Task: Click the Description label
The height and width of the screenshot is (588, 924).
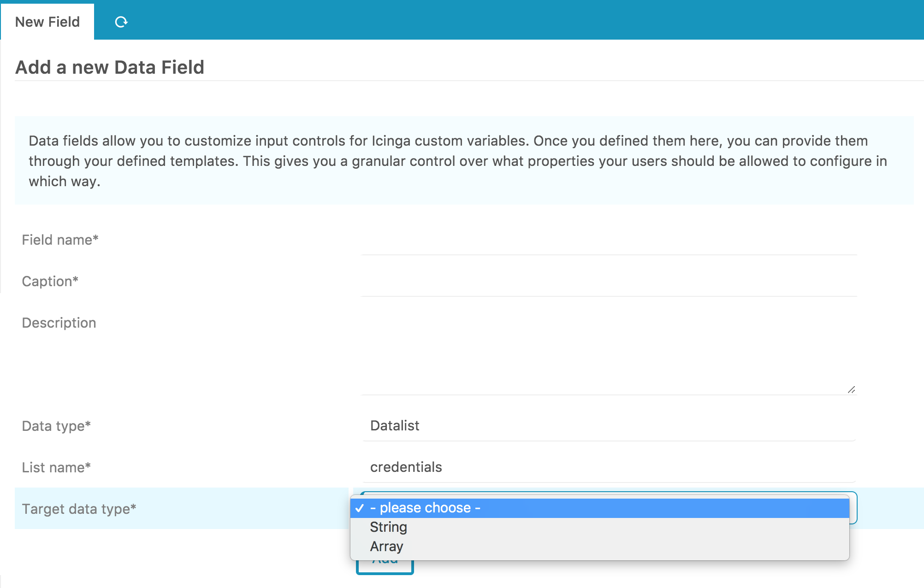Action: [x=59, y=323]
